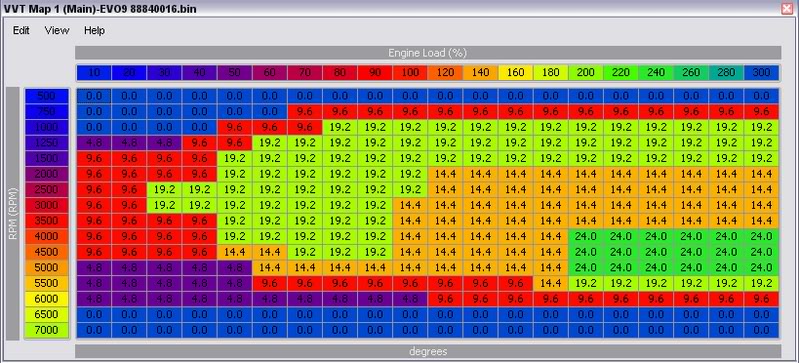Click the 4.8 cell at 5000 RPM, load 50
The width and height of the screenshot is (799, 363).
pos(235,268)
